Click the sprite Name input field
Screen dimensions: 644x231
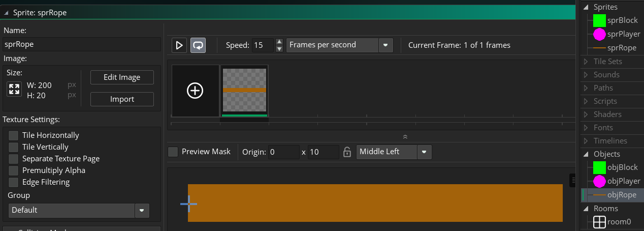tap(82, 44)
